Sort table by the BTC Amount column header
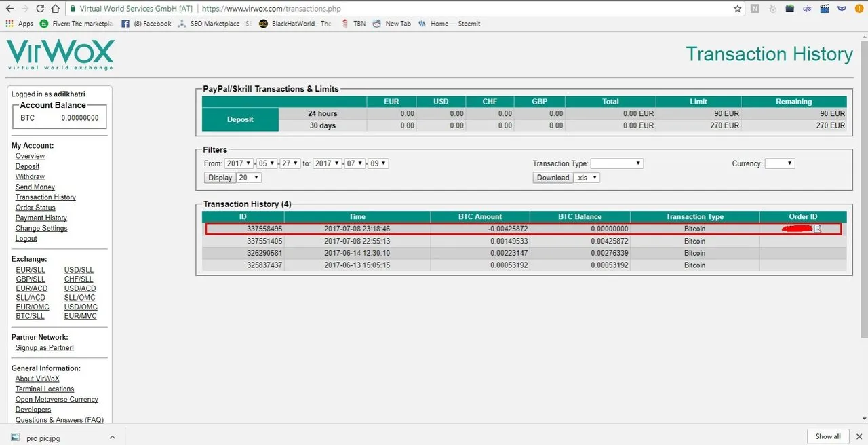Viewport: 868px width, 445px height. click(479, 216)
